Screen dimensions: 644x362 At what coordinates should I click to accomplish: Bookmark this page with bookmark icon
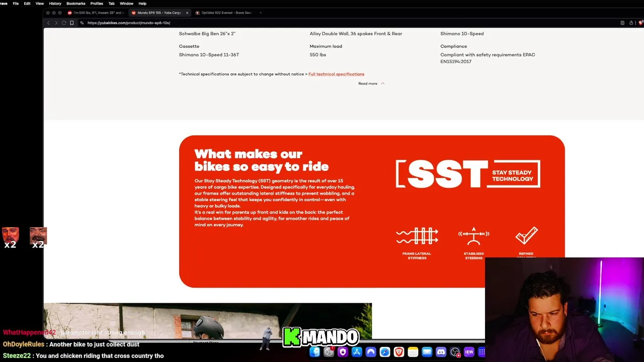coord(72,23)
